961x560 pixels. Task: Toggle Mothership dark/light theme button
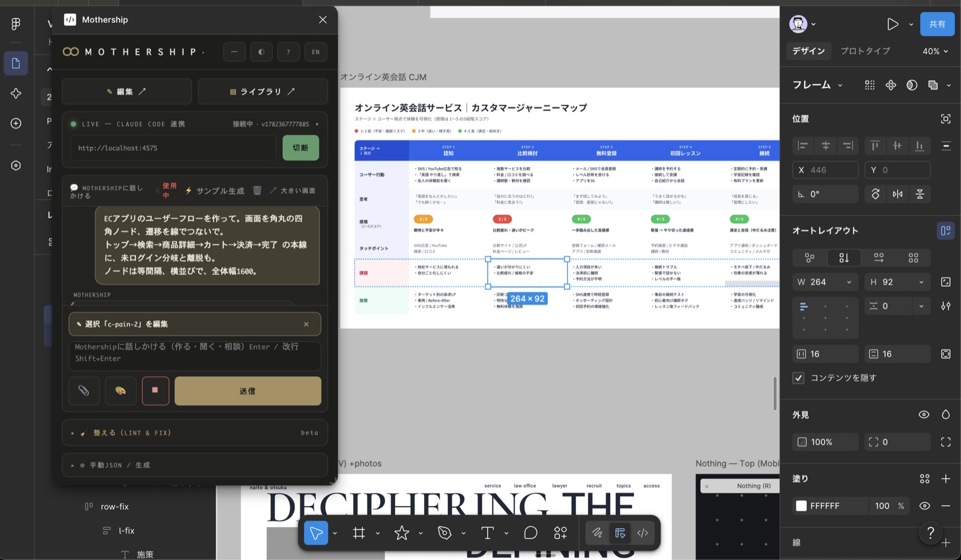[261, 52]
